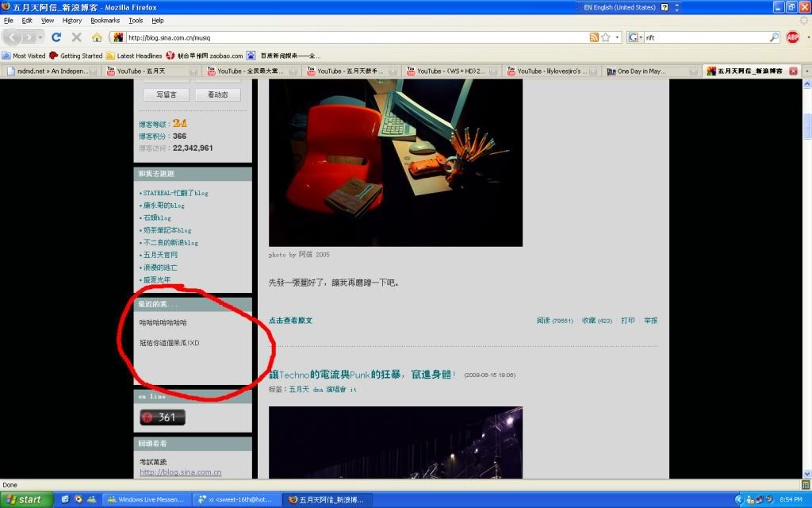
Task: Click the 收藏 (423) link
Action: tap(596, 321)
